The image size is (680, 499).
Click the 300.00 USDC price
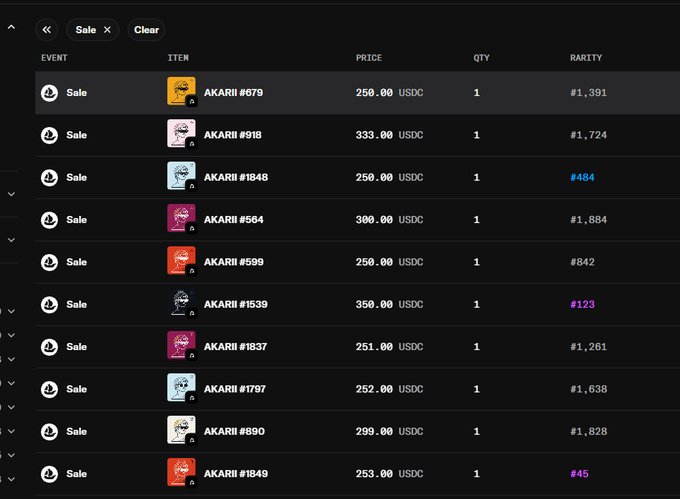(x=389, y=220)
